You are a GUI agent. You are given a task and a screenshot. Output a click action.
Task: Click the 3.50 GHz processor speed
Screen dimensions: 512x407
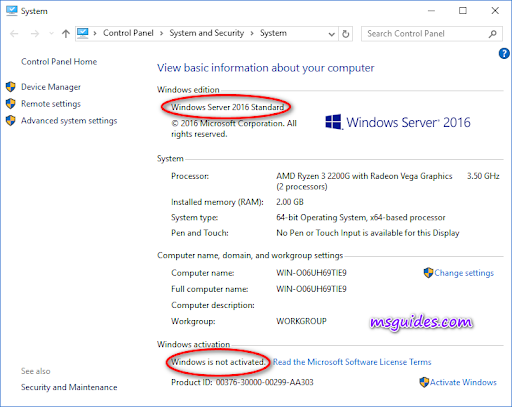tap(483, 176)
